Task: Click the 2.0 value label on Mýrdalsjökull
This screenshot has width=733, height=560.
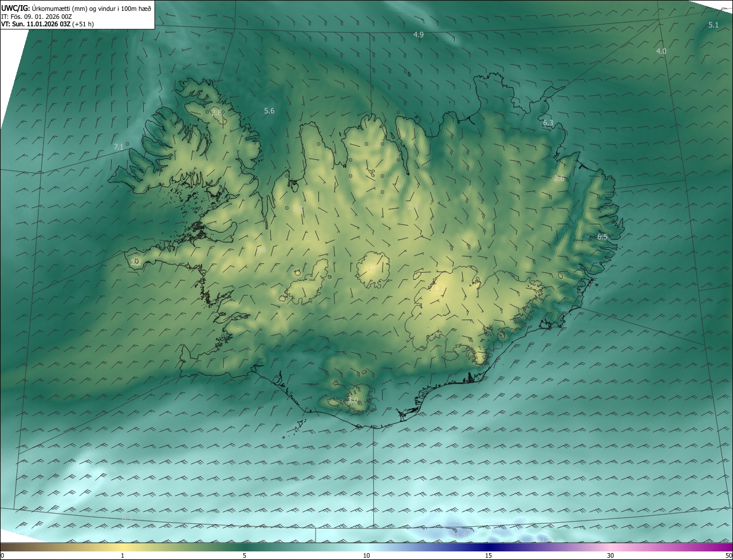Action: [x=353, y=400]
